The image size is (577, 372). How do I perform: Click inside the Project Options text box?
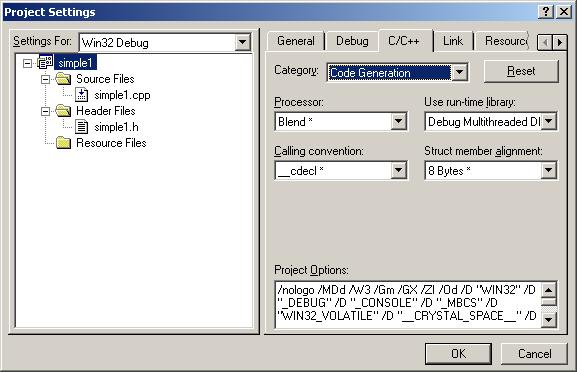point(408,304)
